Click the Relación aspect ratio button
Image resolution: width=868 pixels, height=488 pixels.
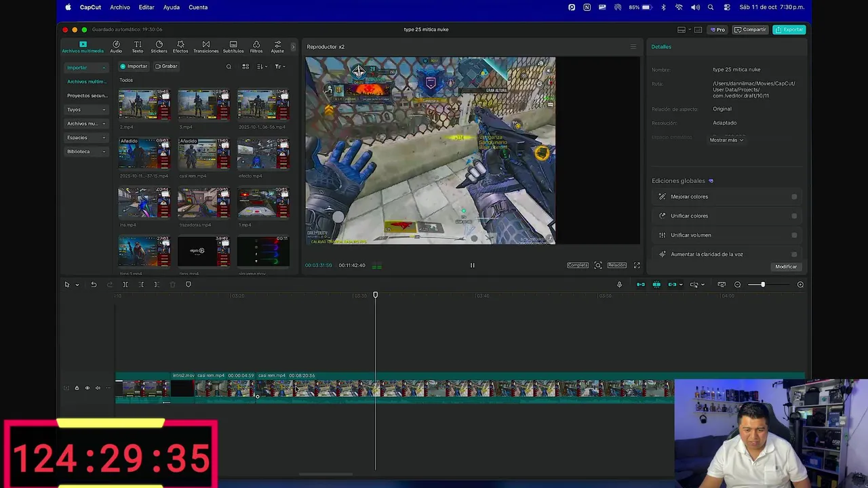click(617, 265)
